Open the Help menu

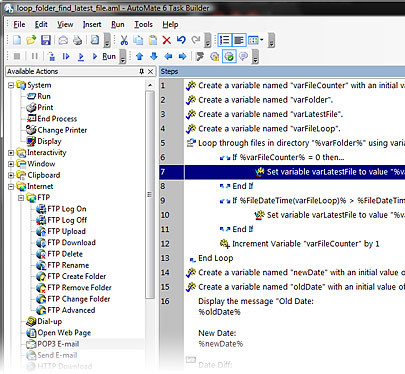pos(170,25)
